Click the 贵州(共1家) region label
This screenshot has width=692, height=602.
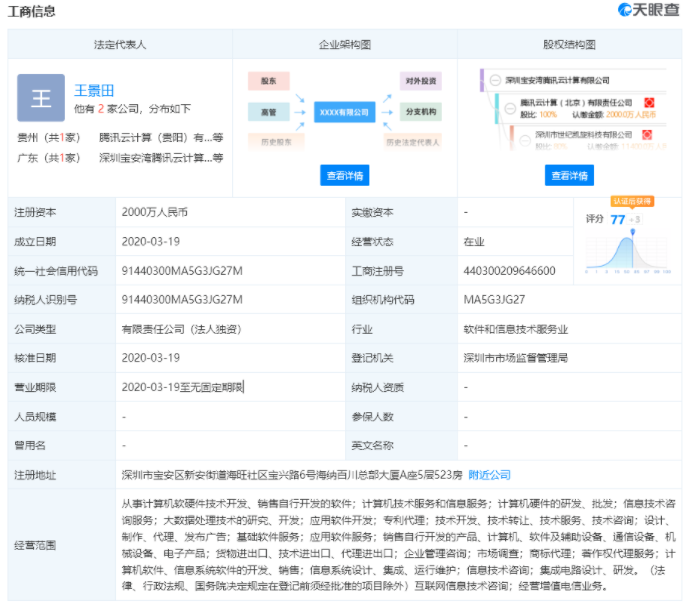[x=49, y=138]
